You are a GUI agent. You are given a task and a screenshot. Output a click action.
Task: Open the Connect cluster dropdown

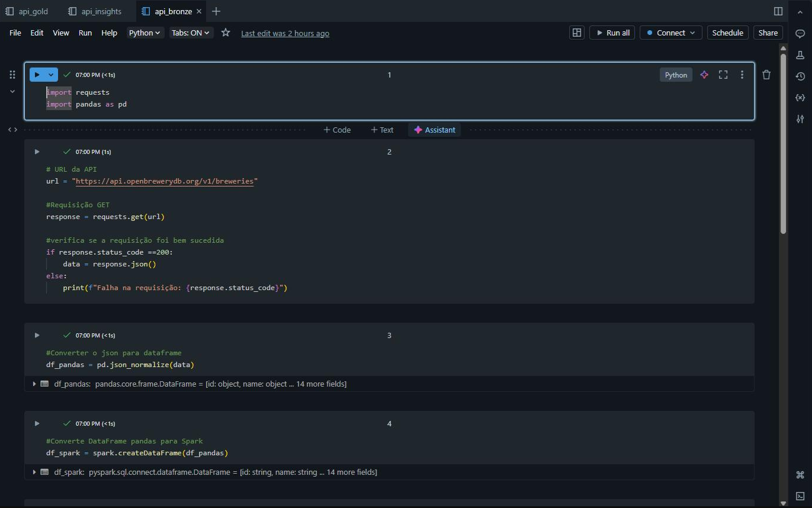pyautogui.click(x=670, y=33)
